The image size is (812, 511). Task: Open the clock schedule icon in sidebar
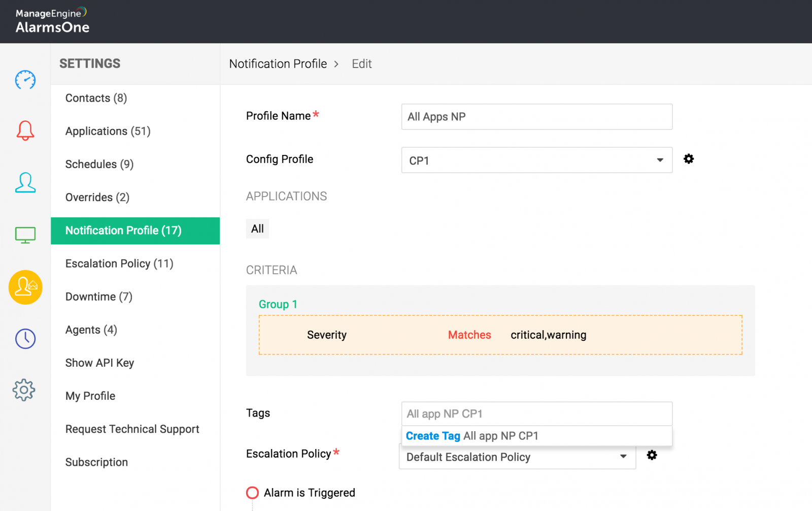click(x=25, y=339)
